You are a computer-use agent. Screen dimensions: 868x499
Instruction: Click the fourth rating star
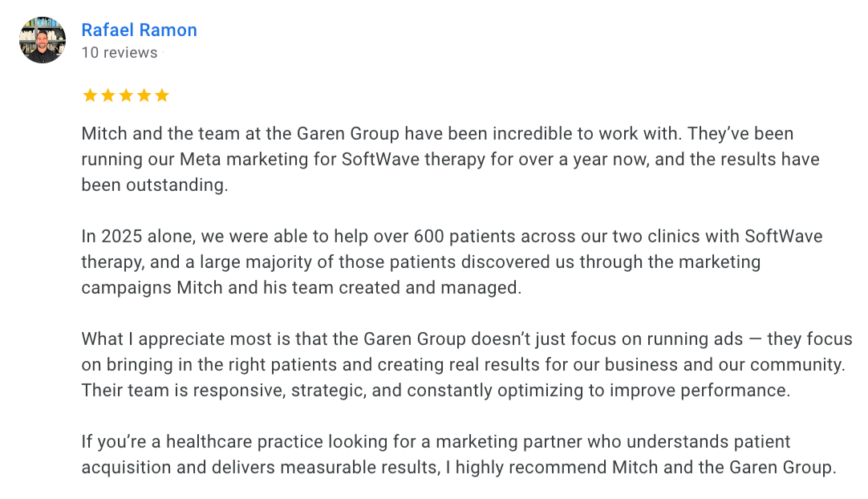coord(144,95)
